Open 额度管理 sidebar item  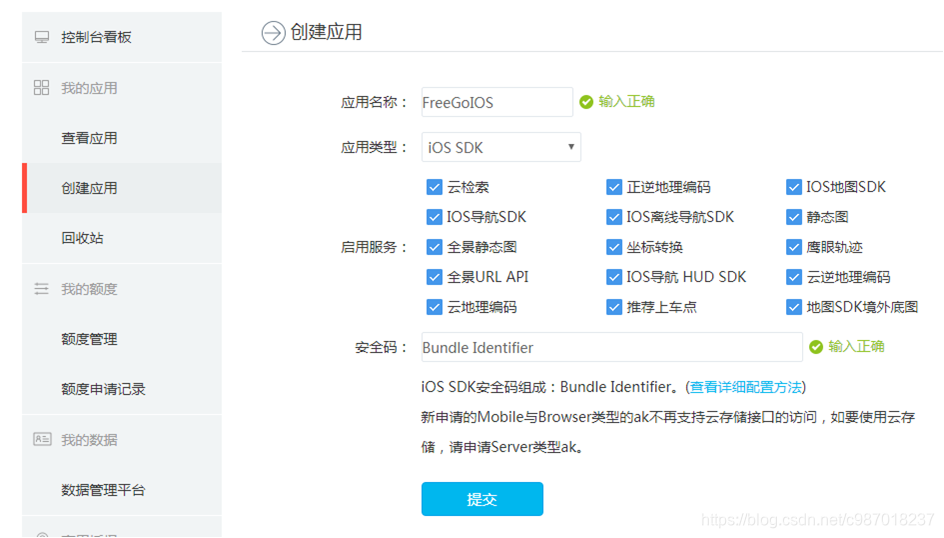click(122, 339)
